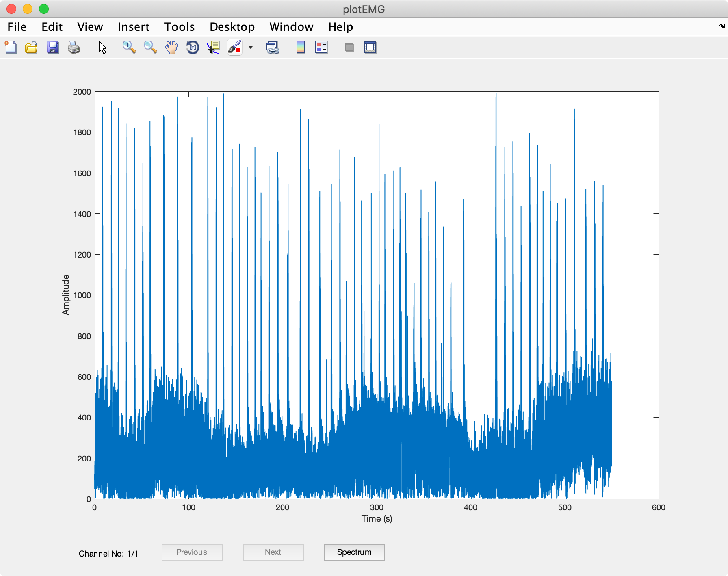Show the Spectrum view
Image resolution: width=728 pixels, height=576 pixels.
pyautogui.click(x=355, y=552)
